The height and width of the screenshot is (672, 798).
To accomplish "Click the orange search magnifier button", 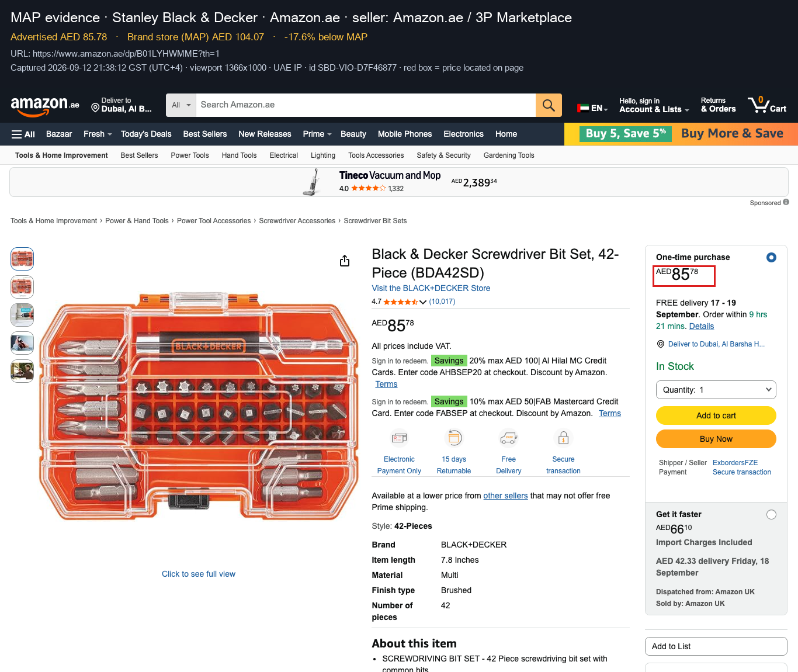I will coord(549,105).
